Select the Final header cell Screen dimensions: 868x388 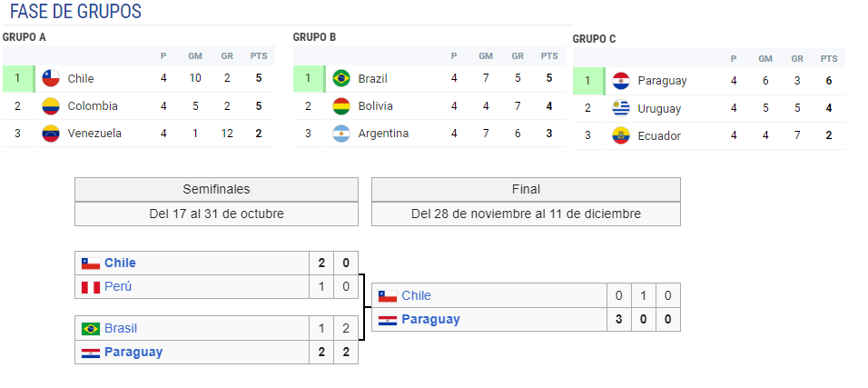tap(526, 190)
